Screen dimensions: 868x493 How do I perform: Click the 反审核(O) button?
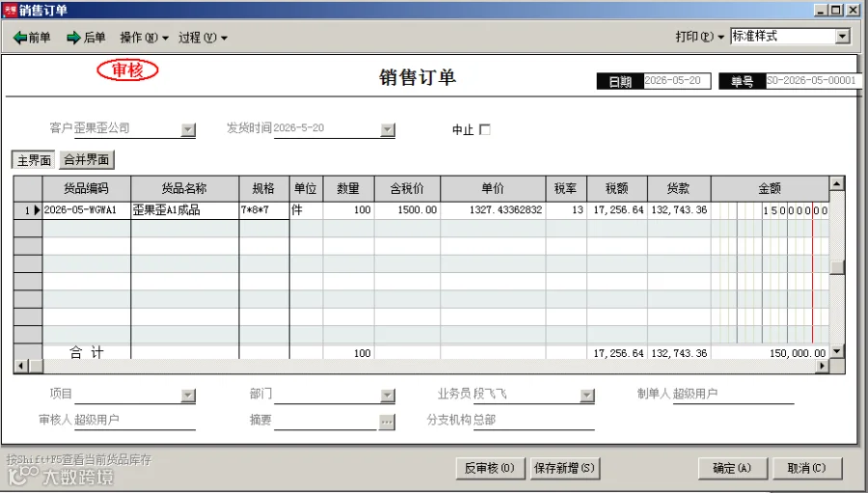pyautogui.click(x=489, y=468)
